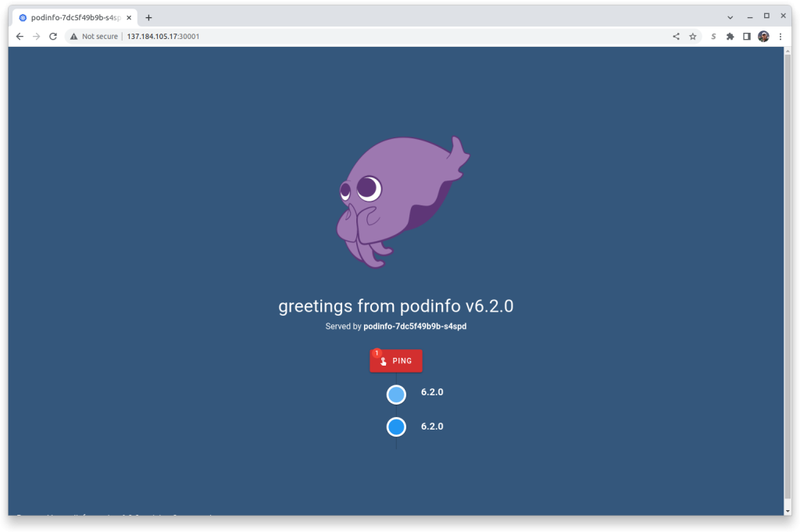This screenshot has width=800, height=532.
Task: Reload the podinfo page
Action: click(x=52, y=36)
